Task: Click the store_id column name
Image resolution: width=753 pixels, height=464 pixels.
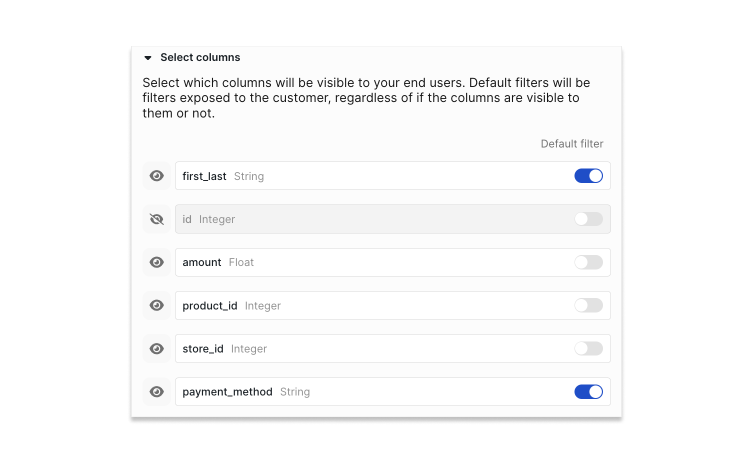Action: point(203,349)
